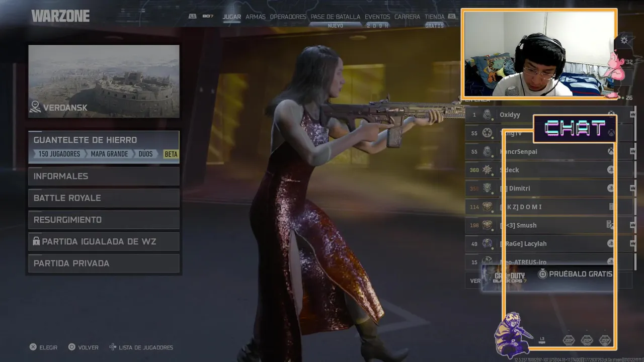Select the level 368 player row
Screen dimensions: 644x362
click(549, 170)
